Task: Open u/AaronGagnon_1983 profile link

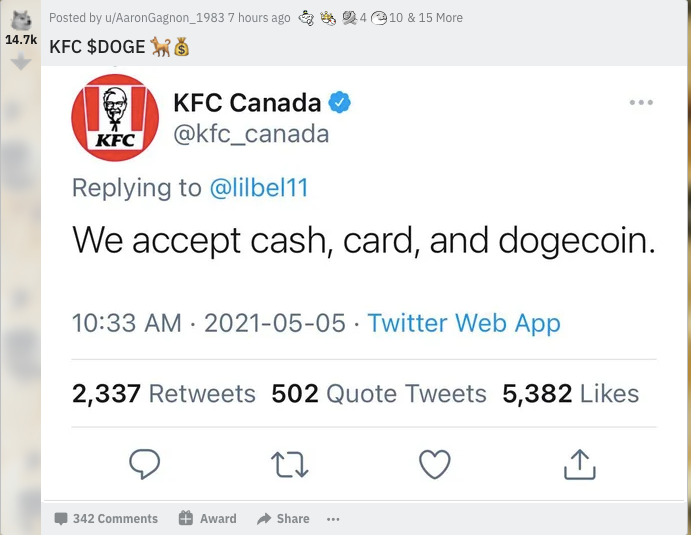Action: [164, 18]
